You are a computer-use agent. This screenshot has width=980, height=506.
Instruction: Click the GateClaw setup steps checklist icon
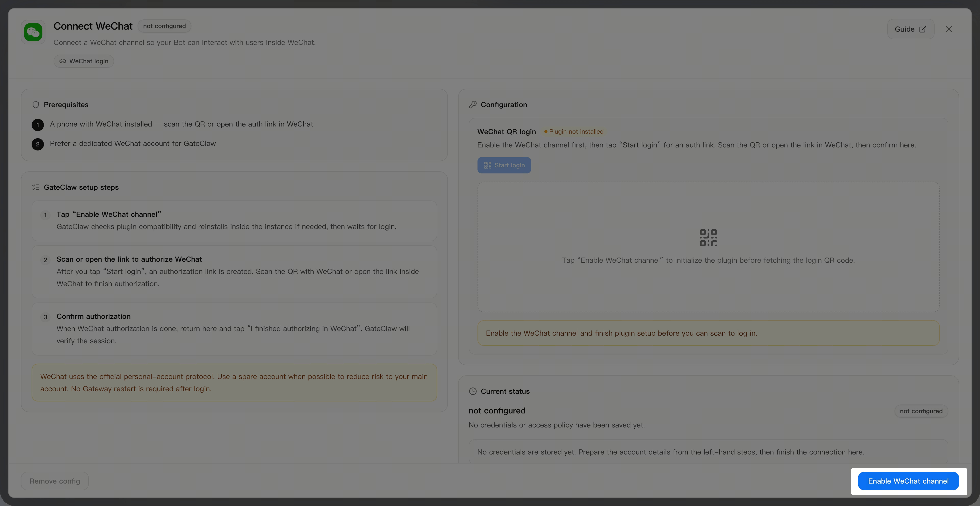(36, 187)
